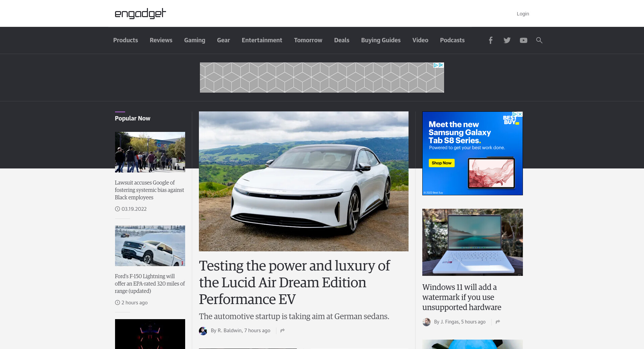This screenshot has width=644, height=349.
Task: Open the Gaming section
Action: pyautogui.click(x=195, y=40)
